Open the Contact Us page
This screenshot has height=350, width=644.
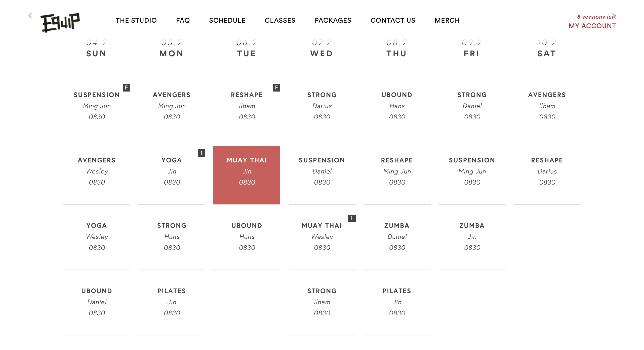393,20
